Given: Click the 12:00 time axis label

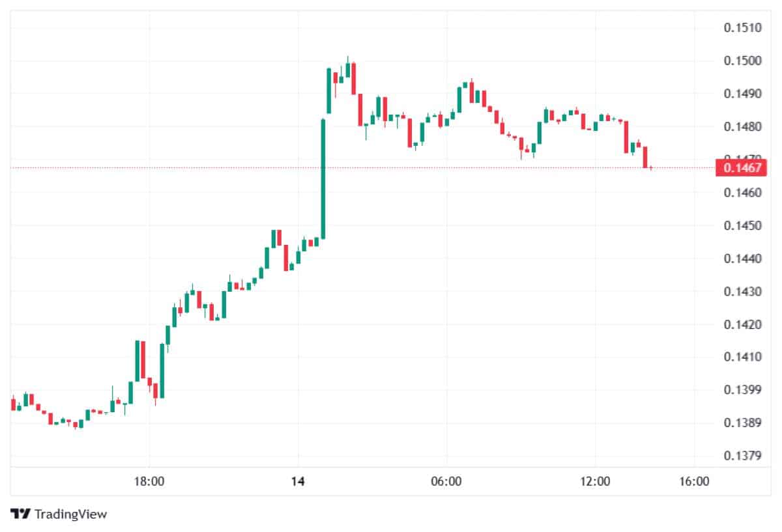Looking at the screenshot, I should (x=595, y=482).
